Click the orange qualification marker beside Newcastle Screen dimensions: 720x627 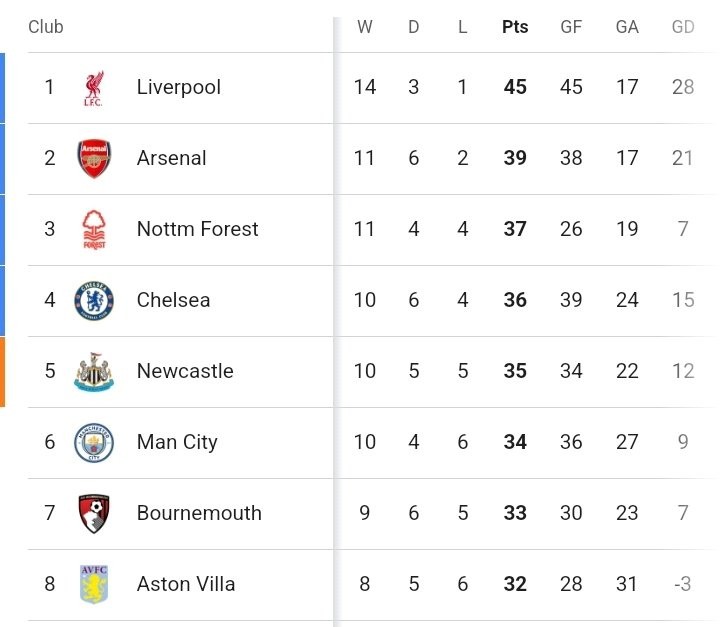tap(3, 372)
